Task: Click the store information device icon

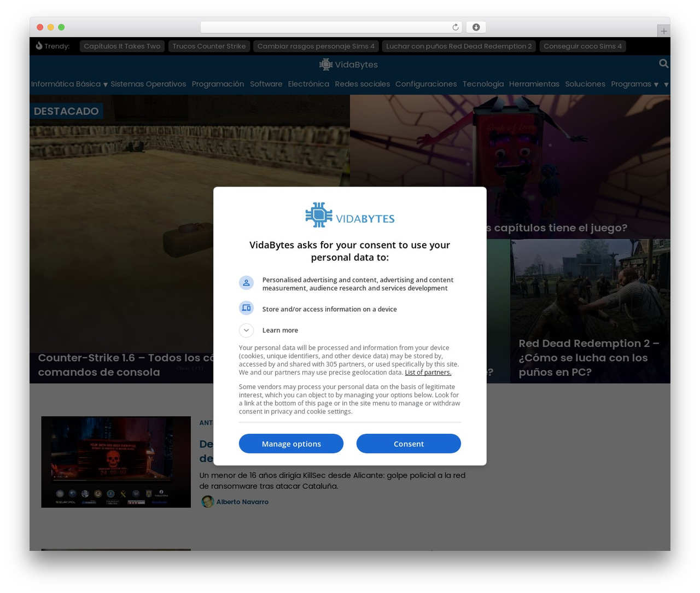Action: click(246, 308)
